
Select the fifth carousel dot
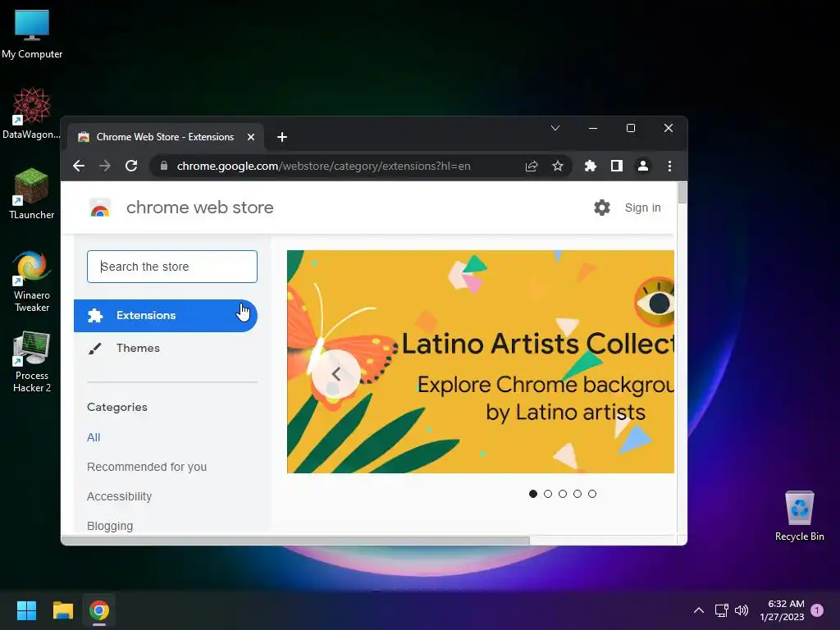[x=592, y=494]
